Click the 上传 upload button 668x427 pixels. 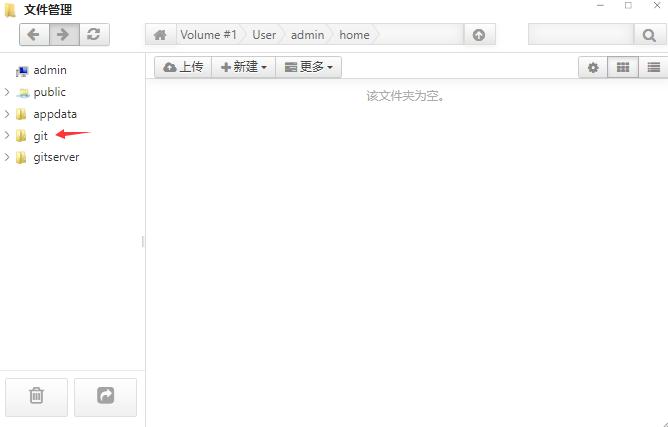[182, 67]
